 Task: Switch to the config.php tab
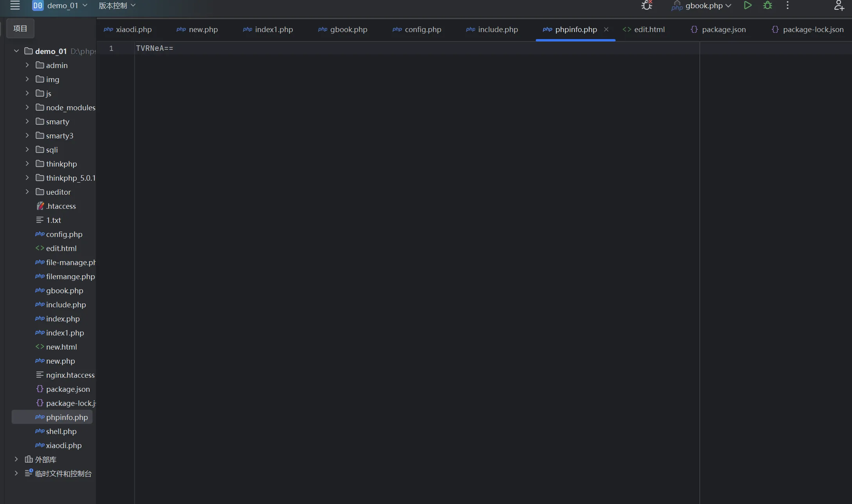click(422, 29)
